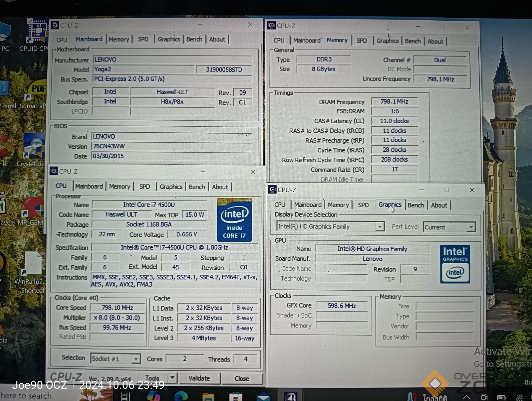
Task: Click the Multiplier value x 8.0 (8.0 - 30.0)
Action: (x=117, y=317)
